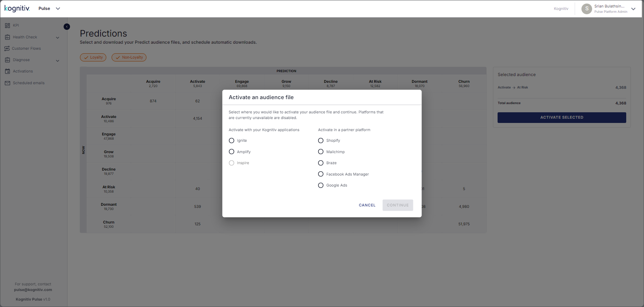Screen dimensions: 644x307
Task: Expand the Health Check menu chevron
Action: [58, 38]
